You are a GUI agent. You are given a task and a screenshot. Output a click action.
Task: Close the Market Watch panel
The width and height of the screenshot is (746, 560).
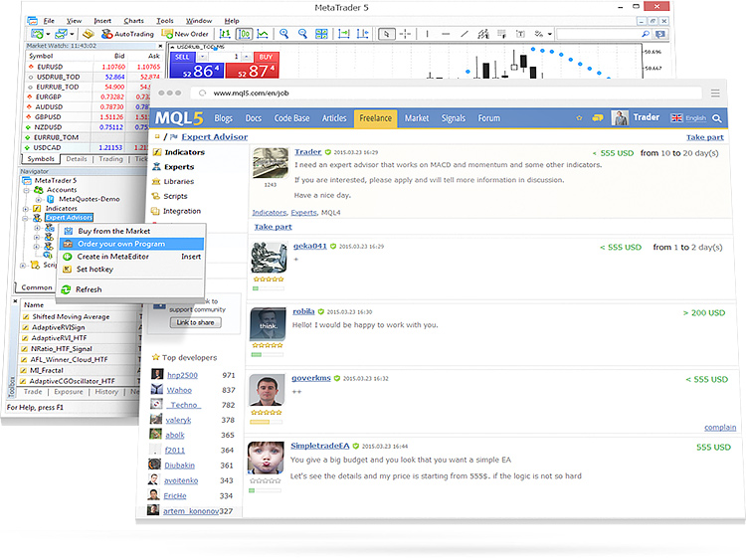160,46
